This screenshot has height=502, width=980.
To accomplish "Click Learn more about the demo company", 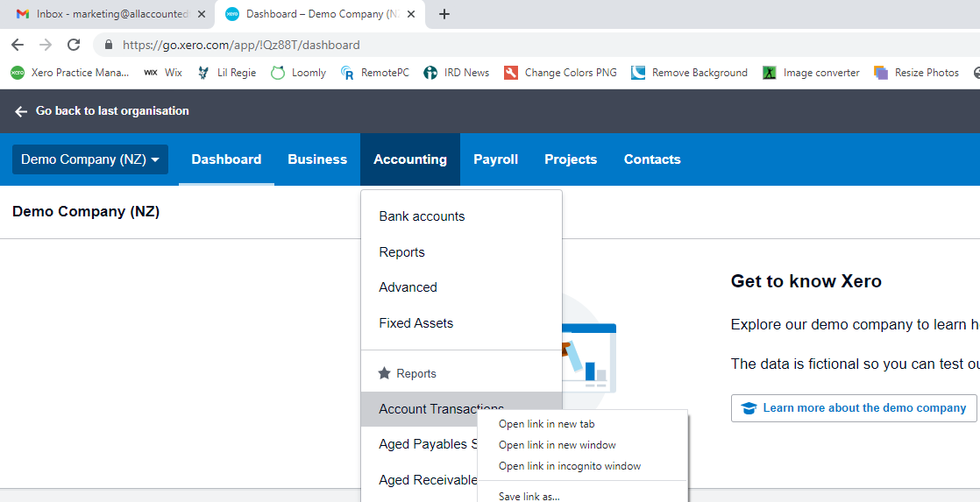I will [x=854, y=408].
